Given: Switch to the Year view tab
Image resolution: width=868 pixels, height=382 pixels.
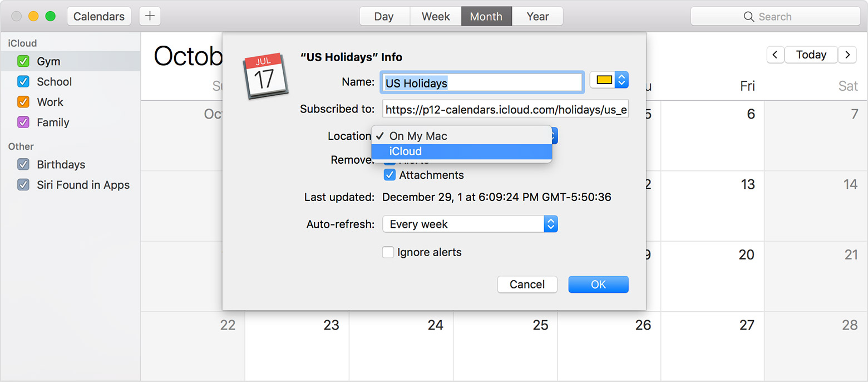Looking at the screenshot, I should tap(537, 16).
